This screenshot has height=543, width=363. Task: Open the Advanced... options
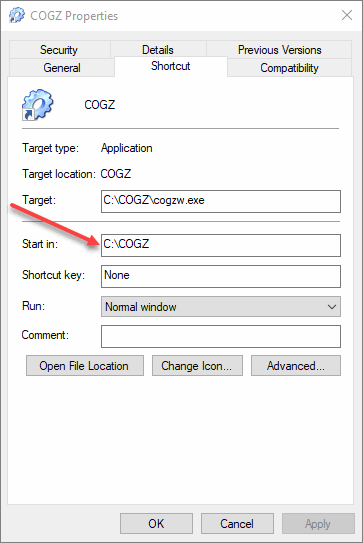296,365
